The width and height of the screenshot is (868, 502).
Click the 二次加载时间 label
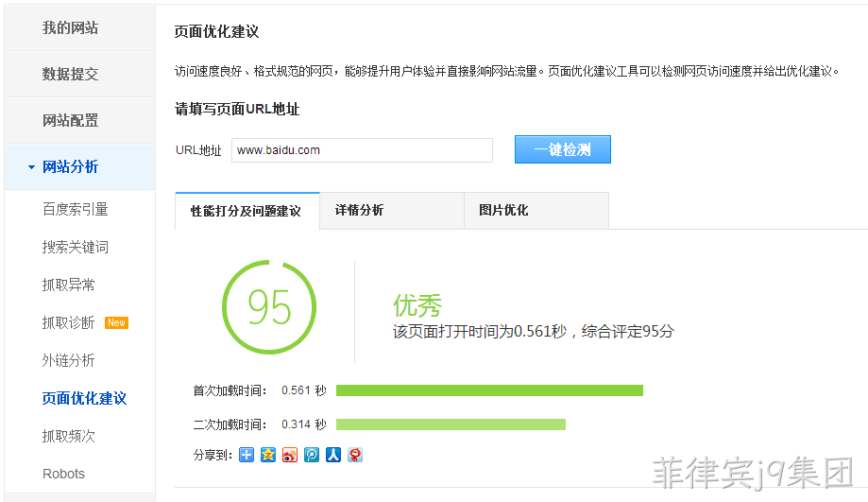click(x=230, y=424)
